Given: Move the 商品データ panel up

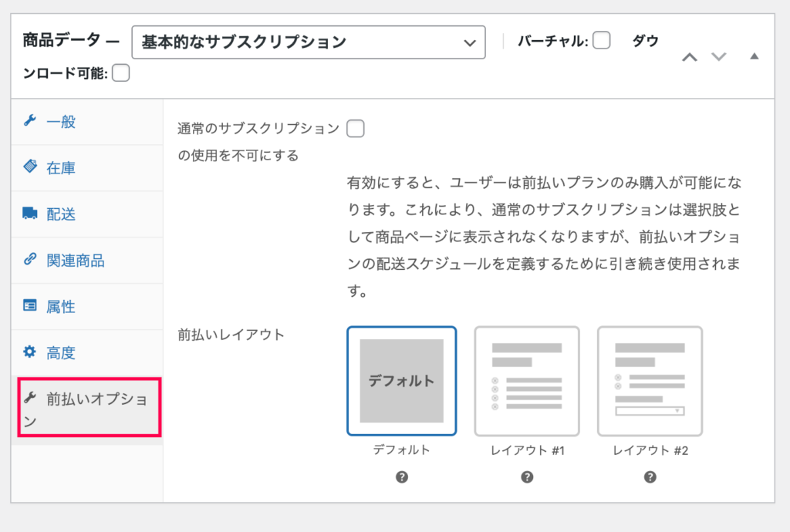Looking at the screenshot, I should (690, 57).
